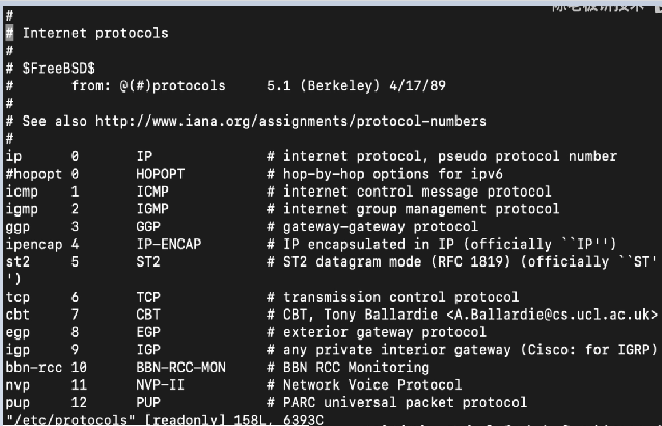
Task: Click the #hopopt commented entry
Action: pos(34,174)
